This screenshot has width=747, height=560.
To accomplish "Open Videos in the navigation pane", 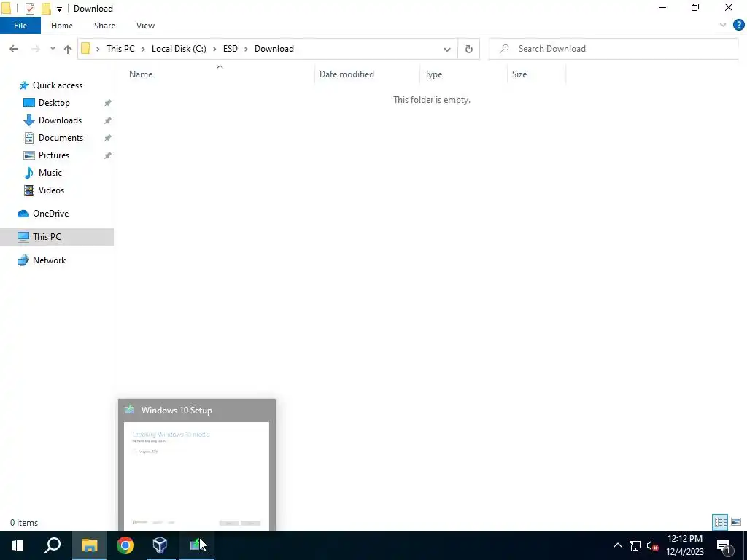I will point(51,190).
